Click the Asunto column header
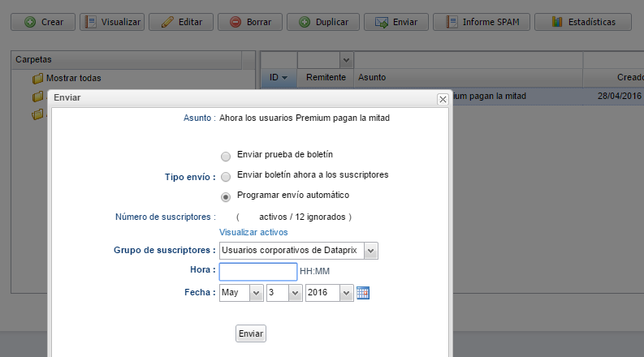 click(x=469, y=78)
